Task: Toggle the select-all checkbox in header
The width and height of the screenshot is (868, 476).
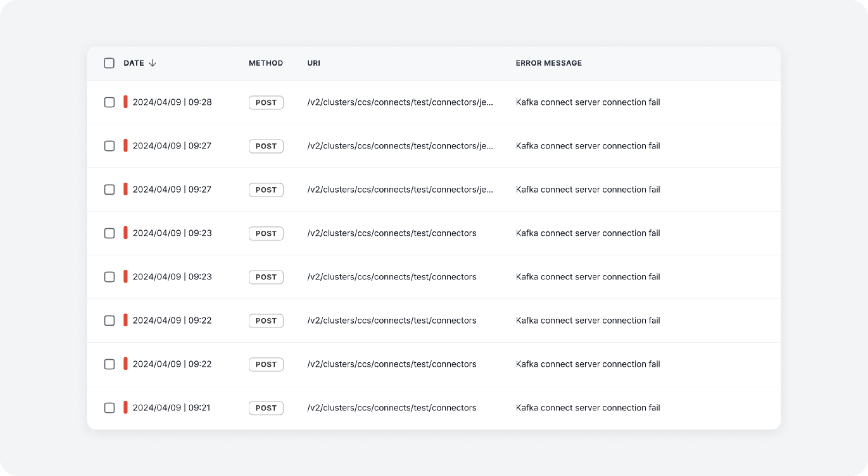Action: 109,63
